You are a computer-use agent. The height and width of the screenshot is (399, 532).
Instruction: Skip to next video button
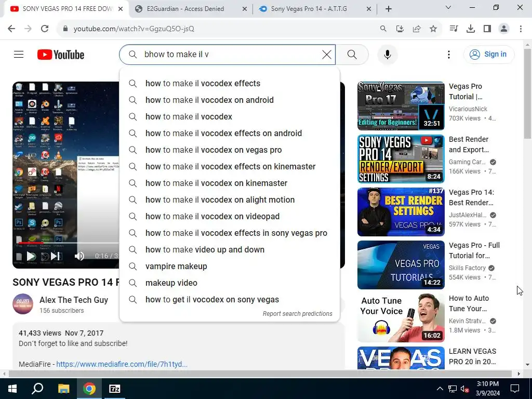click(x=55, y=256)
